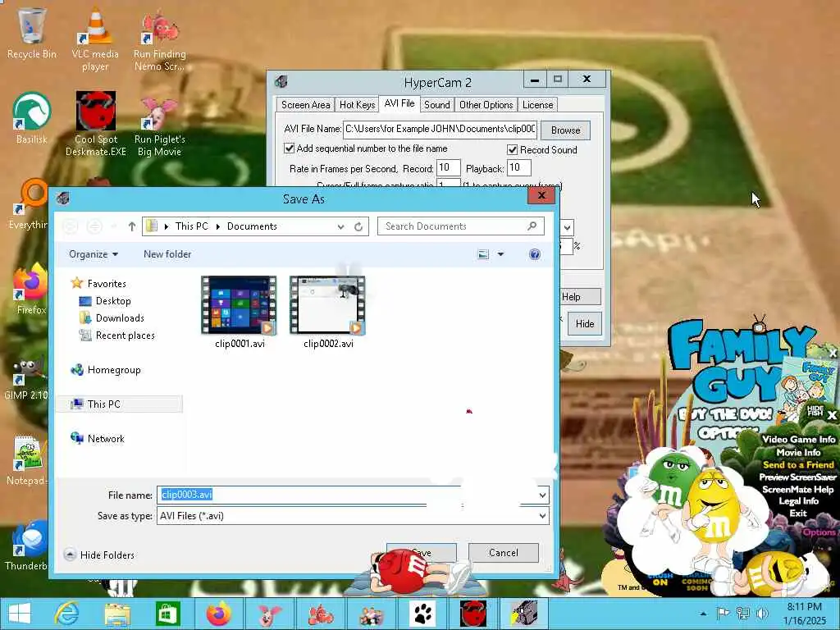Click inside the AVI File Name field

(x=440, y=129)
